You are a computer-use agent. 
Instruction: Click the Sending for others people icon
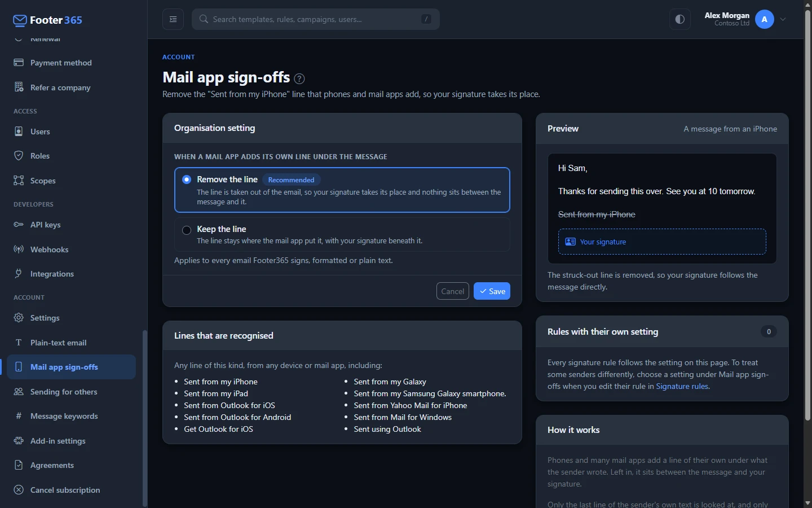tap(19, 392)
